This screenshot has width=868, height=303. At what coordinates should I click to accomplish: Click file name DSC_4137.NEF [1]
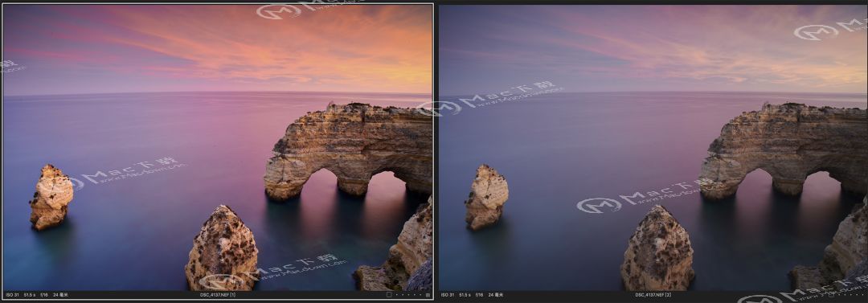(218, 295)
